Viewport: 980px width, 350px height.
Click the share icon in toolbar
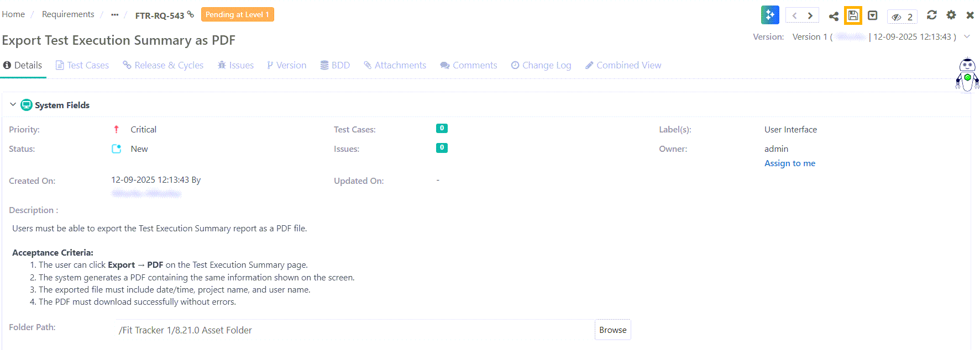(x=834, y=16)
